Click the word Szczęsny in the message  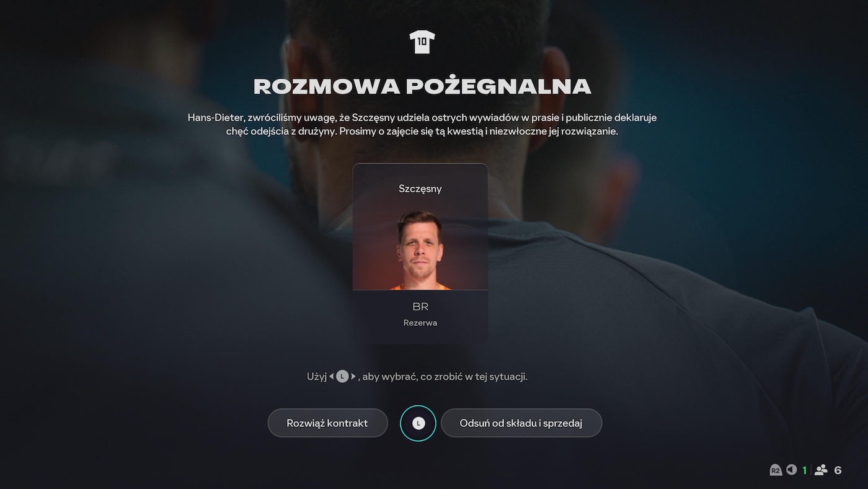tap(374, 117)
